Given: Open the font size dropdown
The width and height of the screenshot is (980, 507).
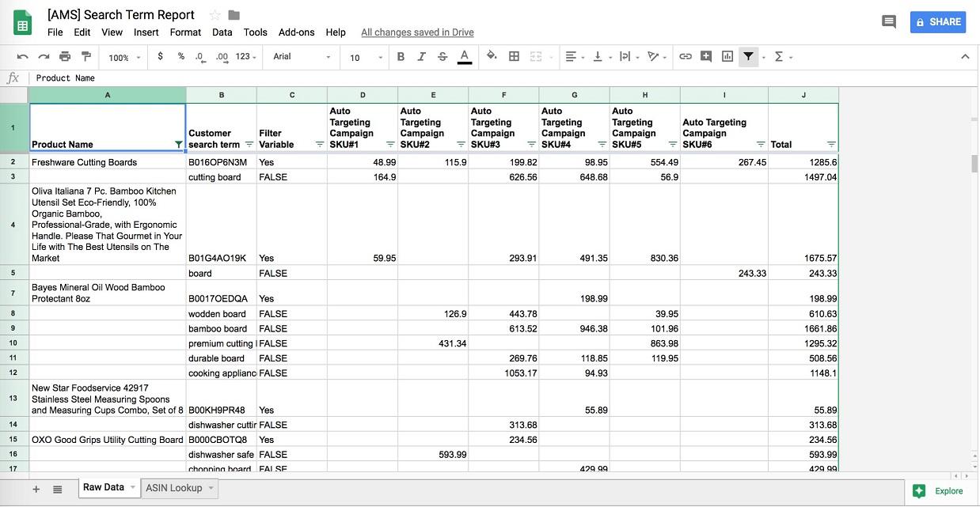Looking at the screenshot, I should (364, 58).
